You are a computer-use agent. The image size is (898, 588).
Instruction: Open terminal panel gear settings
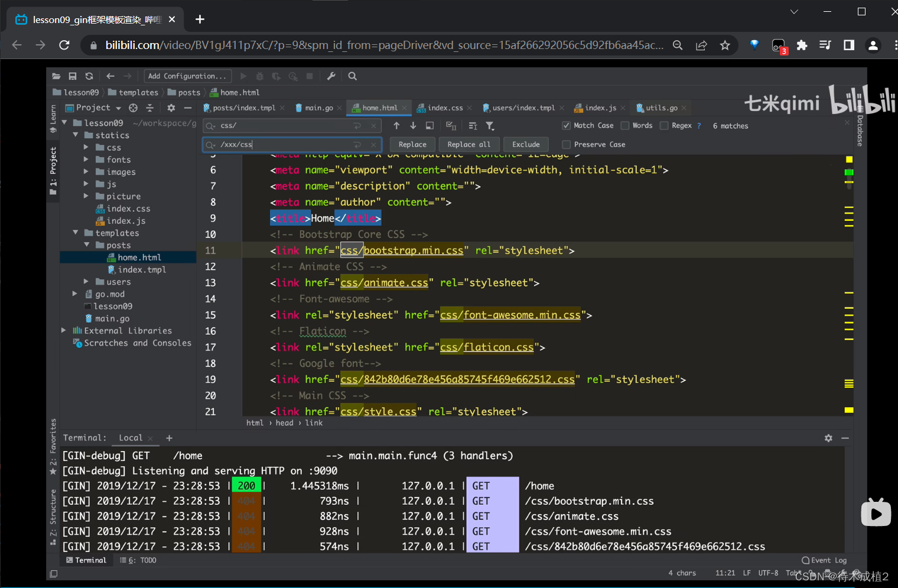coord(828,438)
